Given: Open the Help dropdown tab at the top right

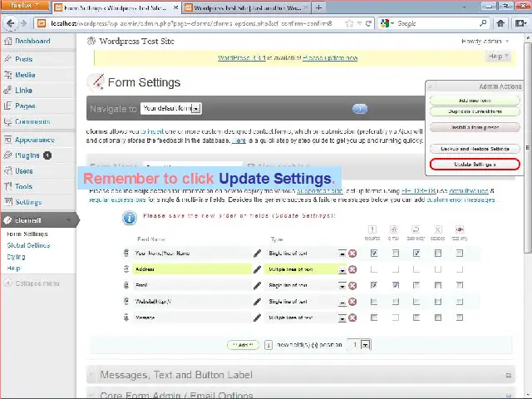Looking at the screenshot, I should [x=498, y=57].
